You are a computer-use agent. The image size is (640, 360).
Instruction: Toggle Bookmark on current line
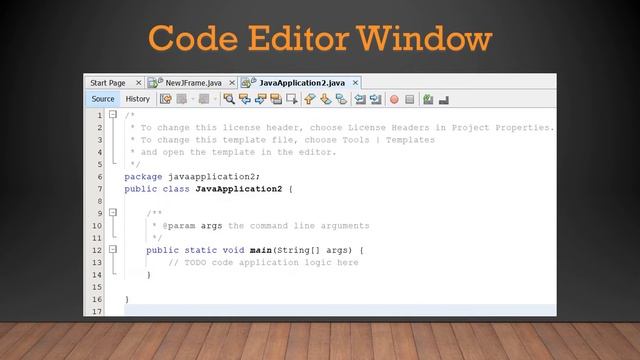pyautogui.click(x=341, y=99)
